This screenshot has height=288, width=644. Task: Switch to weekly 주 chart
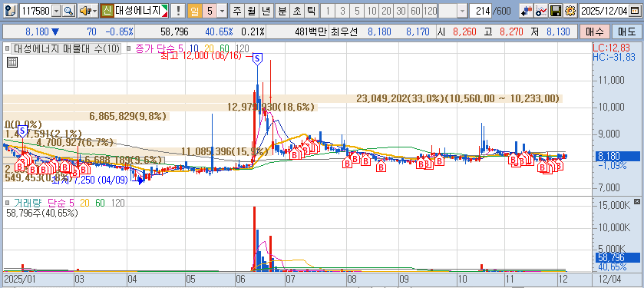(236, 11)
